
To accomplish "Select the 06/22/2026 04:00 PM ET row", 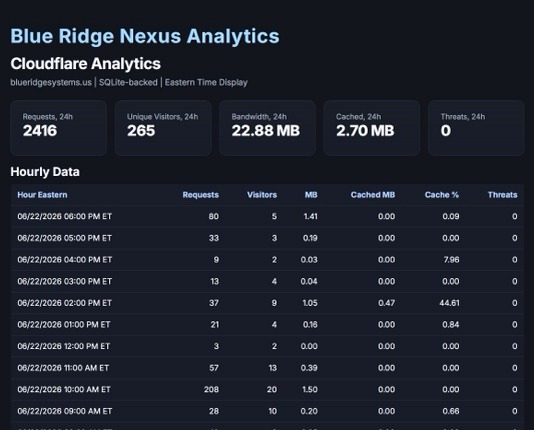I will click(267, 260).
